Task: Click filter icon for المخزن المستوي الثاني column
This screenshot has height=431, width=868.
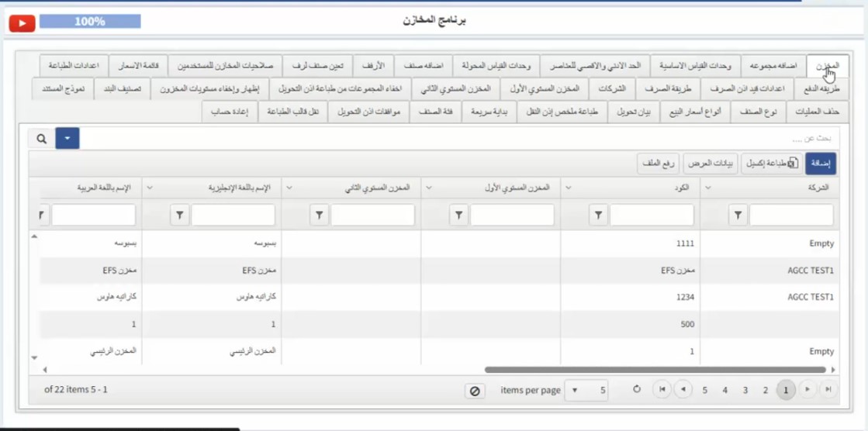Action: pyautogui.click(x=319, y=215)
